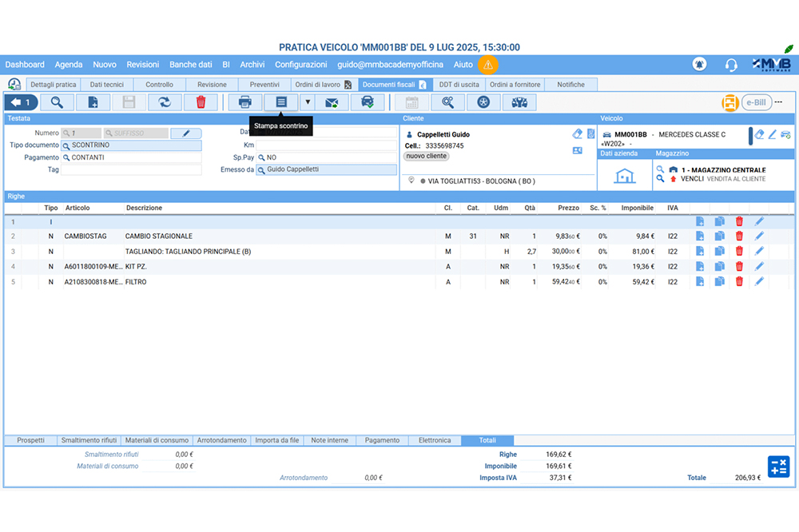Screen dimensions: 799x532
Task: Click the orange warning alert icon
Action: [487, 65]
